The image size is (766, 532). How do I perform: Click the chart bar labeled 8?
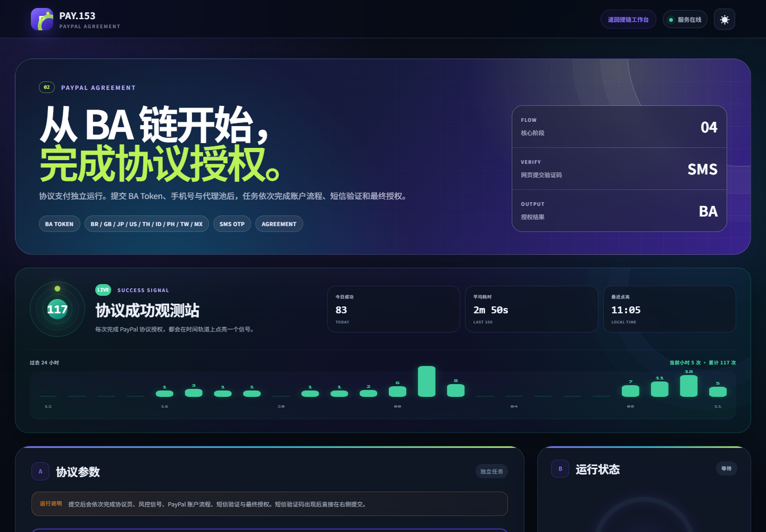pyautogui.click(x=456, y=390)
